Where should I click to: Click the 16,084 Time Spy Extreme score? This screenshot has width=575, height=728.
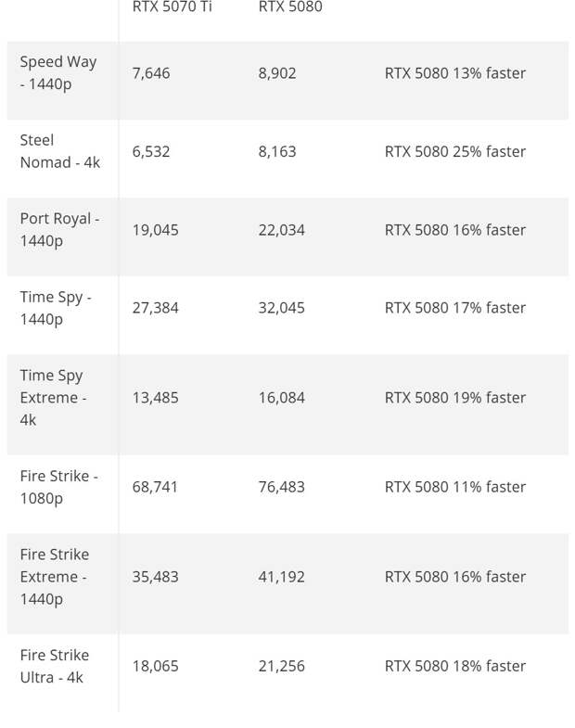pos(281,398)
